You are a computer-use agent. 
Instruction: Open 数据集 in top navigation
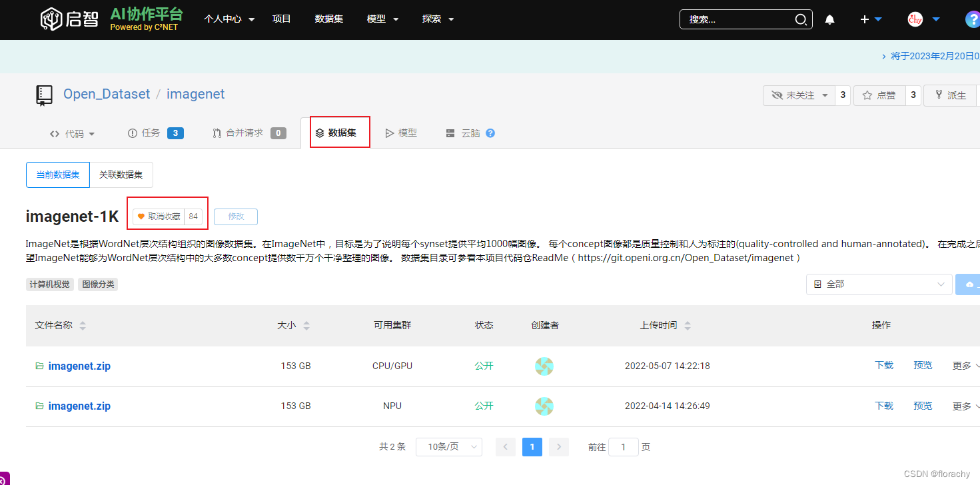329,19
